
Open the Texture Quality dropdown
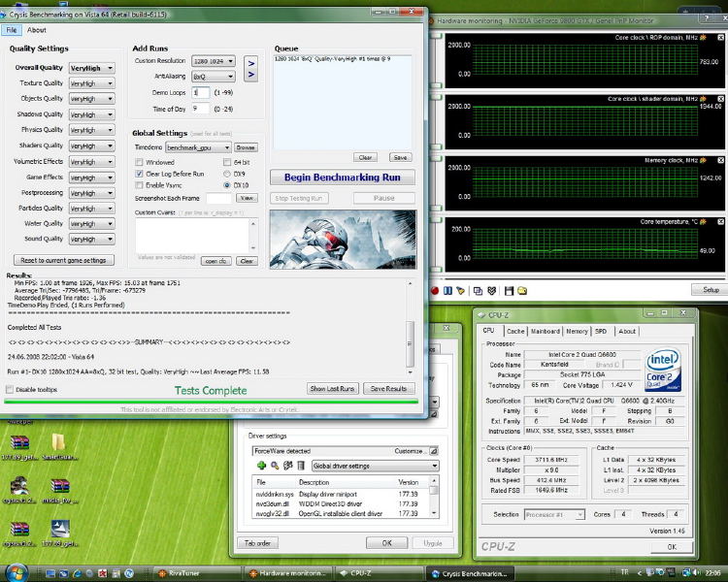click(92, 83)
